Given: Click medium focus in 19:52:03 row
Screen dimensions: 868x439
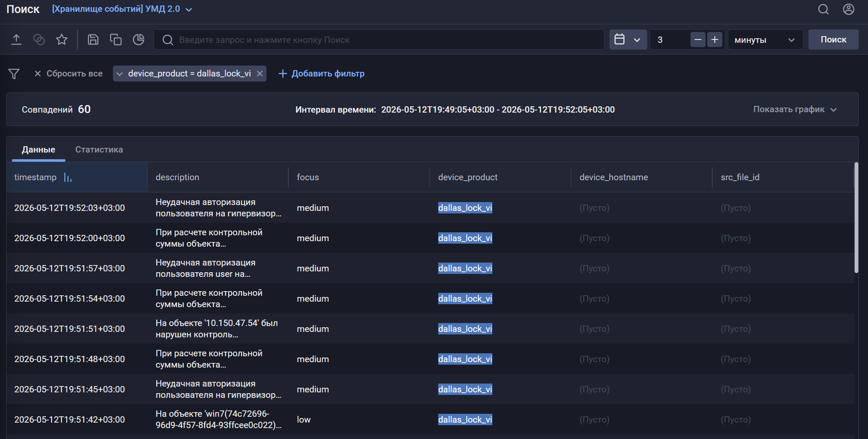Looking at the screenshot, I should 313,208.
